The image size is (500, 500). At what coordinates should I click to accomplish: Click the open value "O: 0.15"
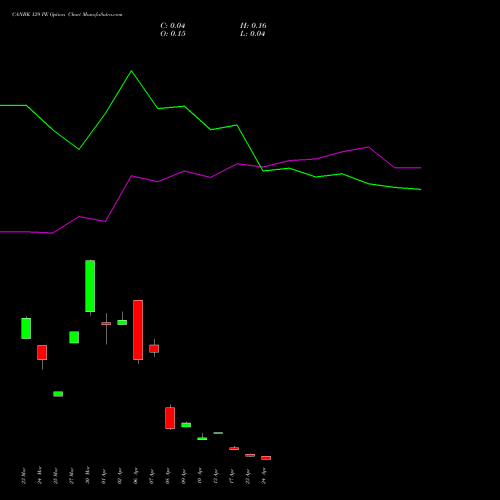(173, 34)
